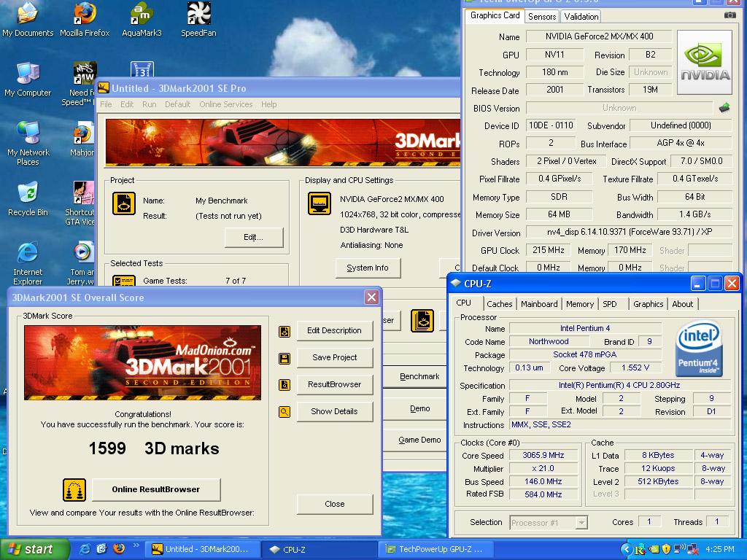Click the ResultBrowser button in score dialog
This screenshot has width=747, height=560.
point(334,384)
